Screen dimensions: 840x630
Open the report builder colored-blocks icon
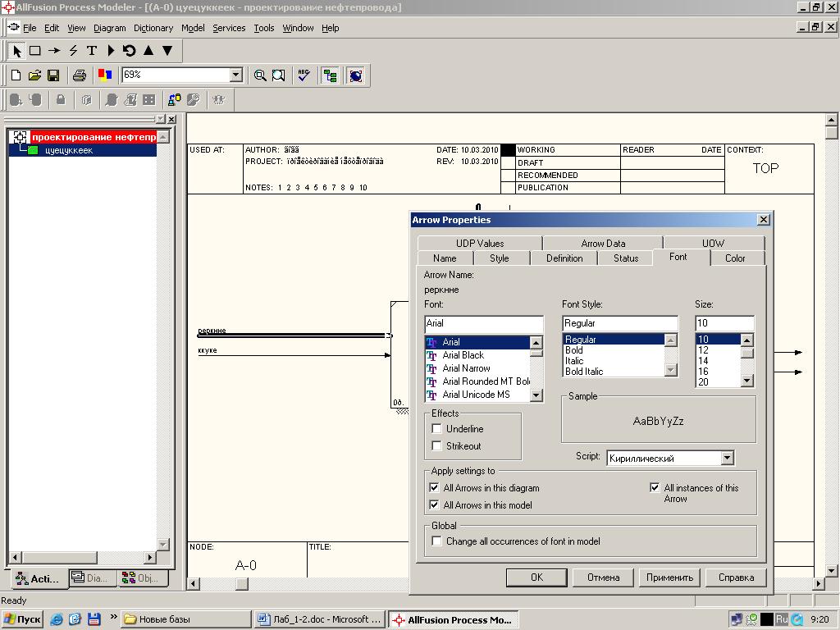(x=105, y=75)
